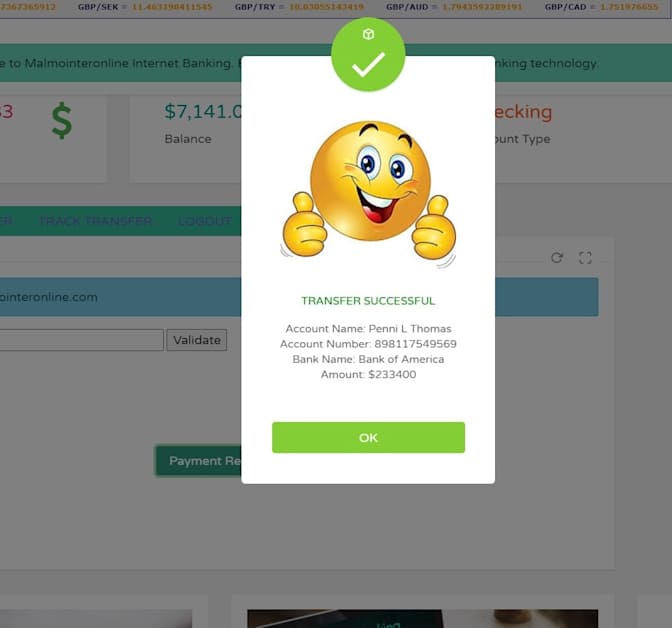
Task: Click the GBP/SEK exchange rate ticker
Action: pos(145,7)
